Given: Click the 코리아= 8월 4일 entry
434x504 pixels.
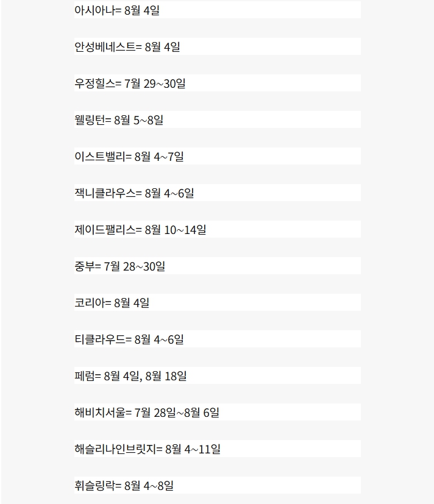Looking at the screenshot, I should 218,302.
